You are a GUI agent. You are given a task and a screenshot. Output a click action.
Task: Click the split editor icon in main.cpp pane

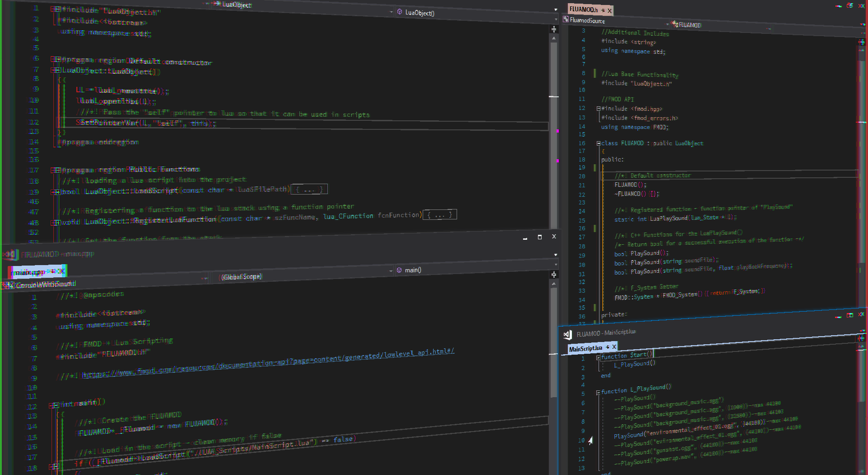(554, 275)
